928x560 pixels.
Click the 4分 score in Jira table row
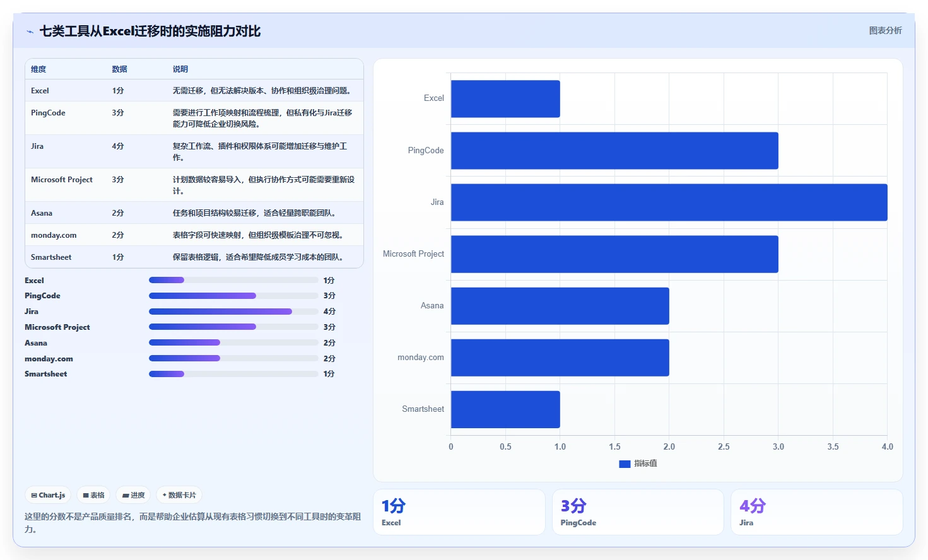[118, 146]
